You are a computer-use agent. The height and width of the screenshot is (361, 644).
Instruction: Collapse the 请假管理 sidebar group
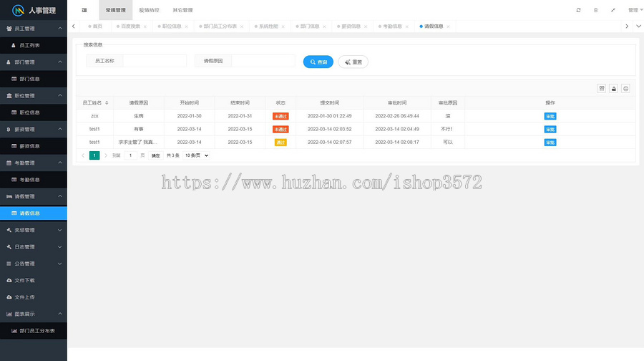click(33, 196)
